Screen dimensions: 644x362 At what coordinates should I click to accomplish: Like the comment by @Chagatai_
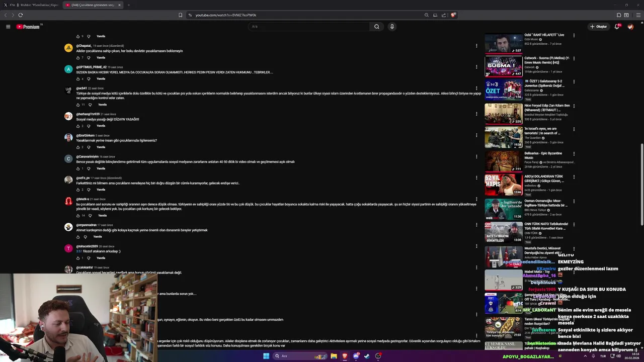pyautogui.click(x=78, y=58)
